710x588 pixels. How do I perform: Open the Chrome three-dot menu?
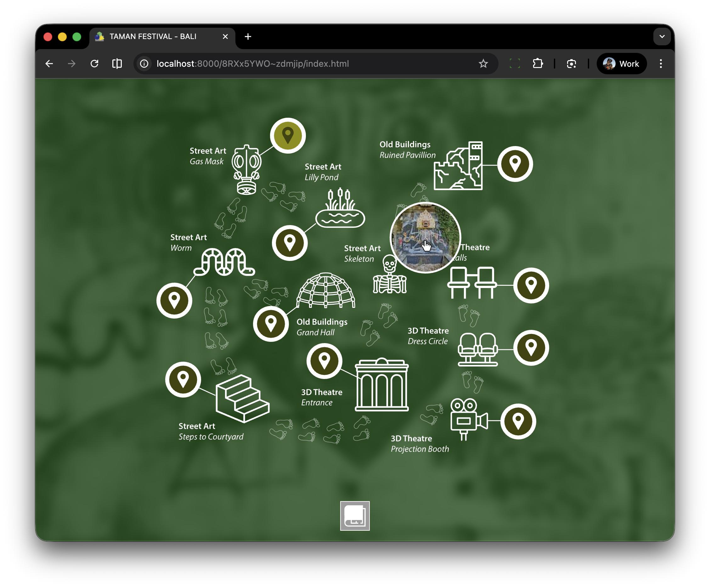661,64
